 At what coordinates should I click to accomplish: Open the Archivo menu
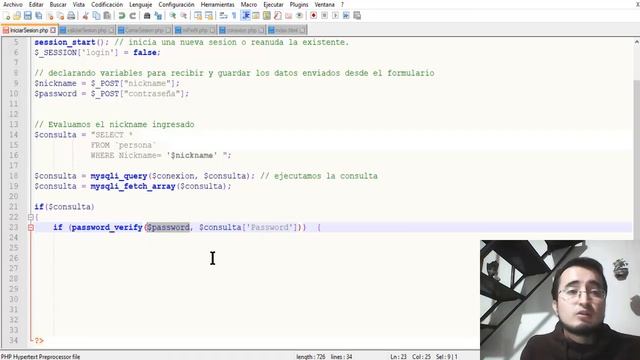pos(13,4)
